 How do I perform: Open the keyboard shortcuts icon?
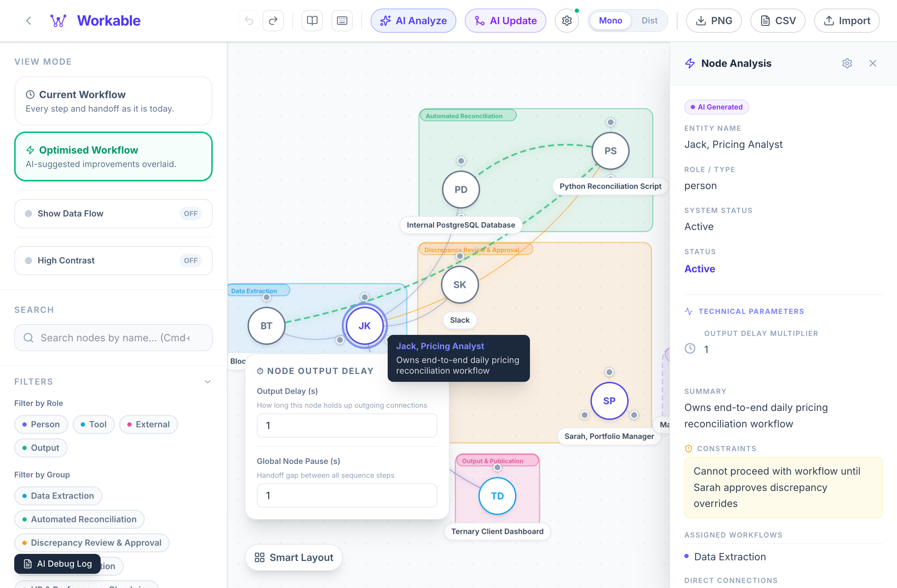coord(342,21)
